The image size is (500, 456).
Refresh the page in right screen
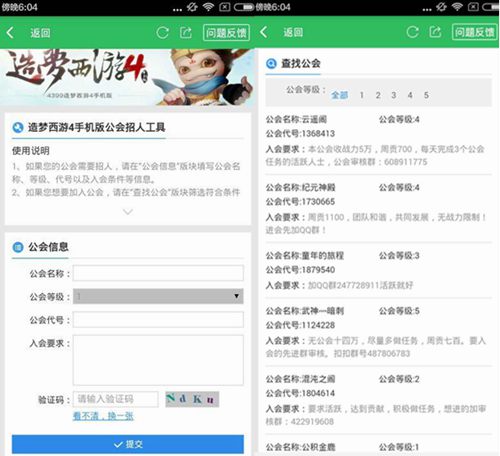[412, 32]
